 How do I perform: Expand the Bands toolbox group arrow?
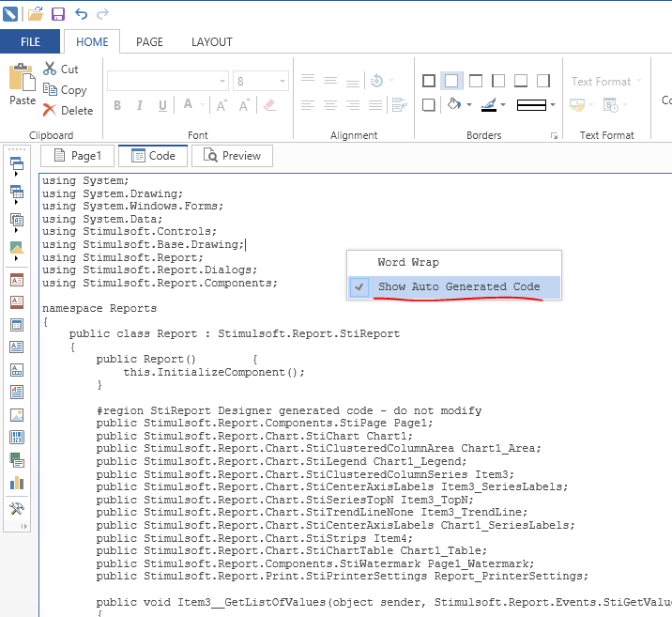tap(16, 174)
